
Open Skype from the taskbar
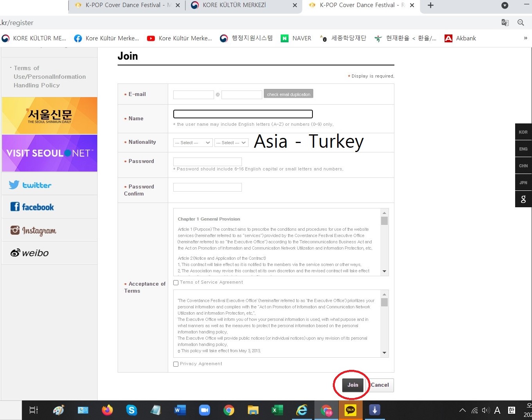tap(131, 410)
